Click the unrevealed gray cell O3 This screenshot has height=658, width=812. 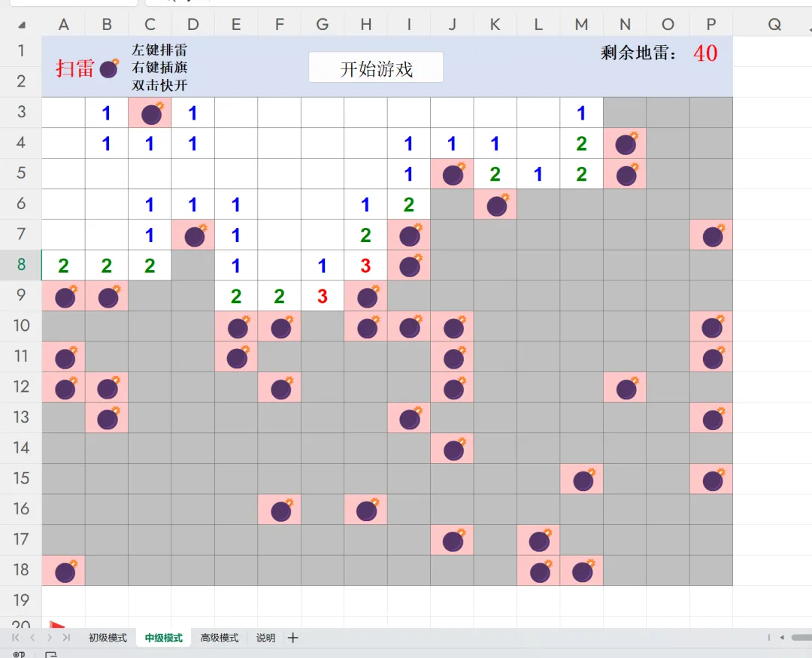coord(668,113)
